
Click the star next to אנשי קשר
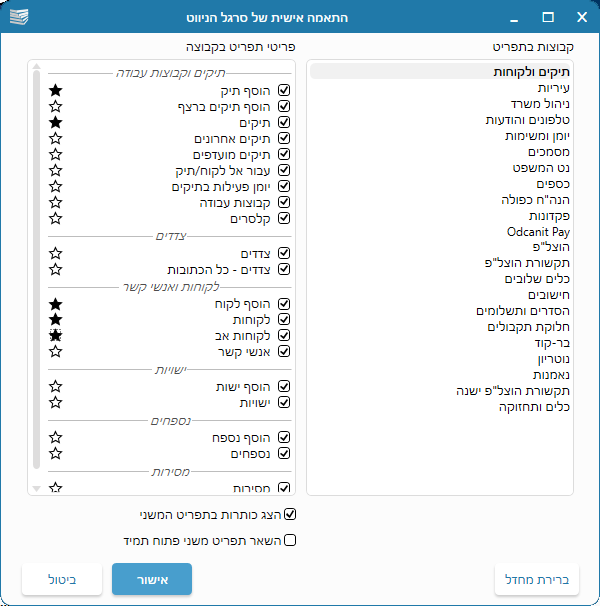pyautogui.click(x=56, y=352)
